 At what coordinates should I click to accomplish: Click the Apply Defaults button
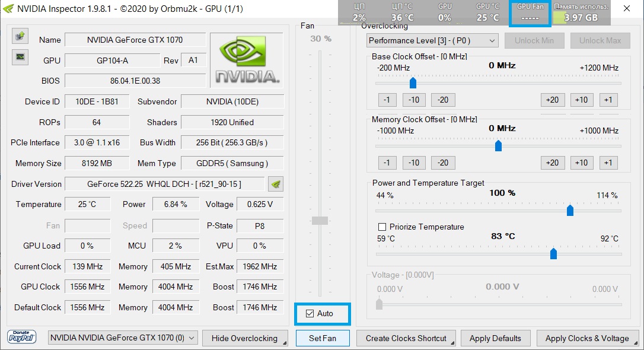pyautogui.click(x=495, y=338)
